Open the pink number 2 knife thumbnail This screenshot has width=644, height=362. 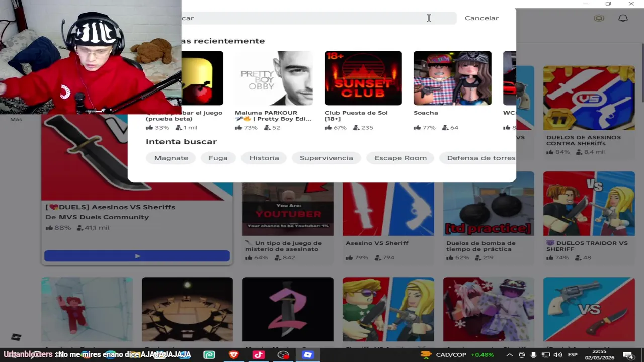pyautogui.click(x=288, y=309)
